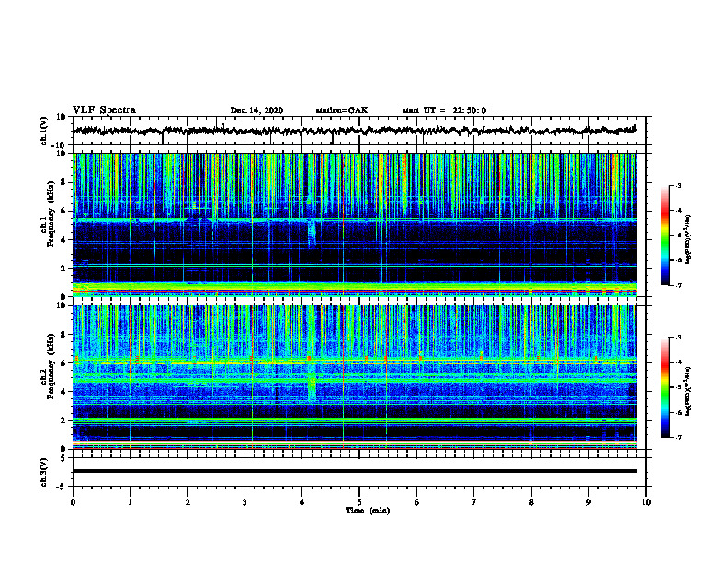The width and height of the screenshot is (728, 563).
Task: Click the 'ch.1(V)' waveform axis label
Action: 44,131
